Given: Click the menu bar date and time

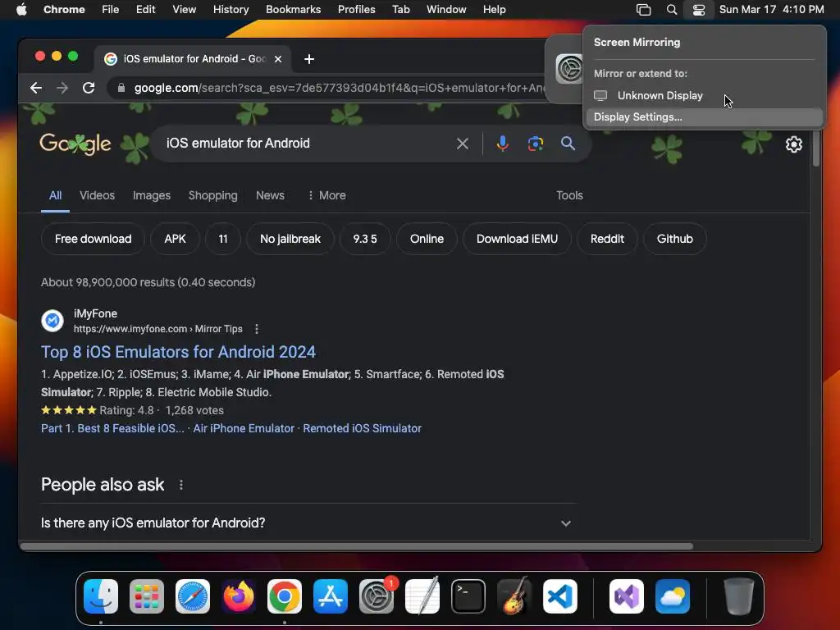Looking at the screenshot, I should 771,10.
